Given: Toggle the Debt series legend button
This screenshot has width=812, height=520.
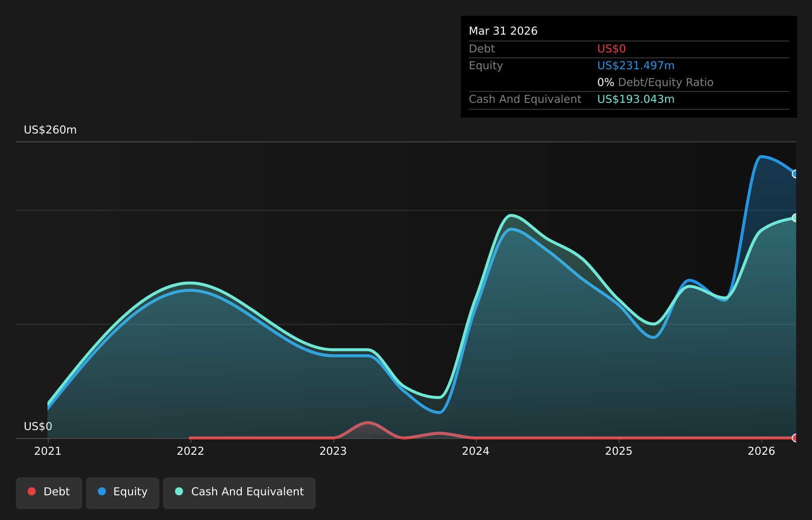Looking at the screenshot, I should (x=49, y=493).
